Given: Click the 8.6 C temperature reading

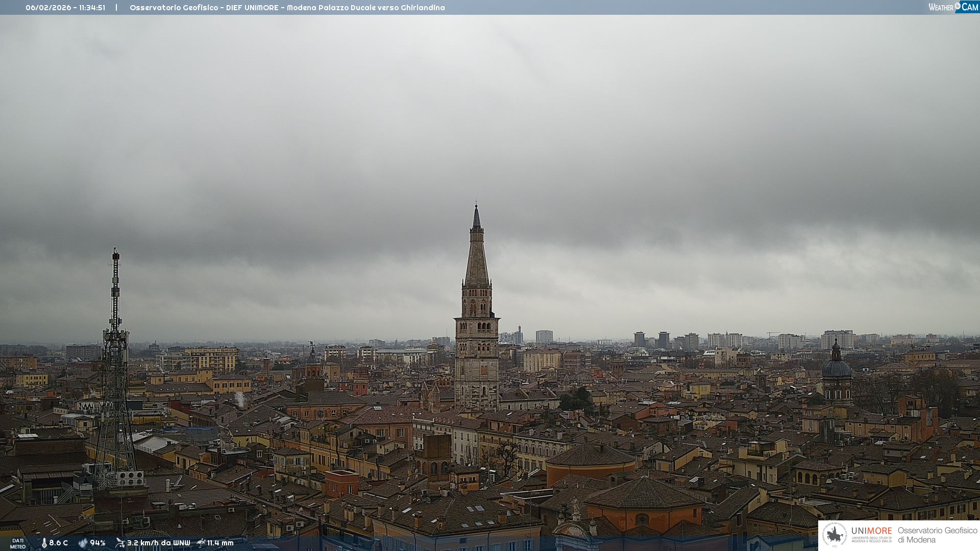Looking at the screenshot, I should coord(59,543).
